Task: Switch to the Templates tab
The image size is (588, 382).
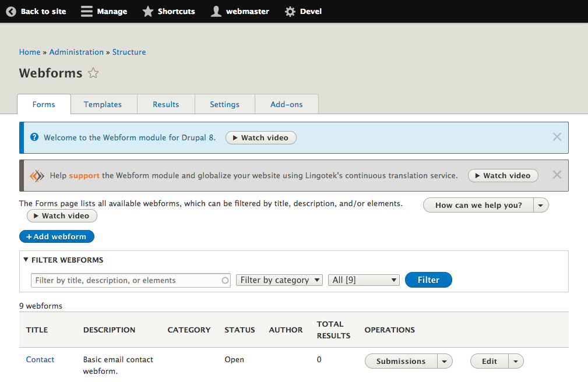Action: (x=103, y=104)
